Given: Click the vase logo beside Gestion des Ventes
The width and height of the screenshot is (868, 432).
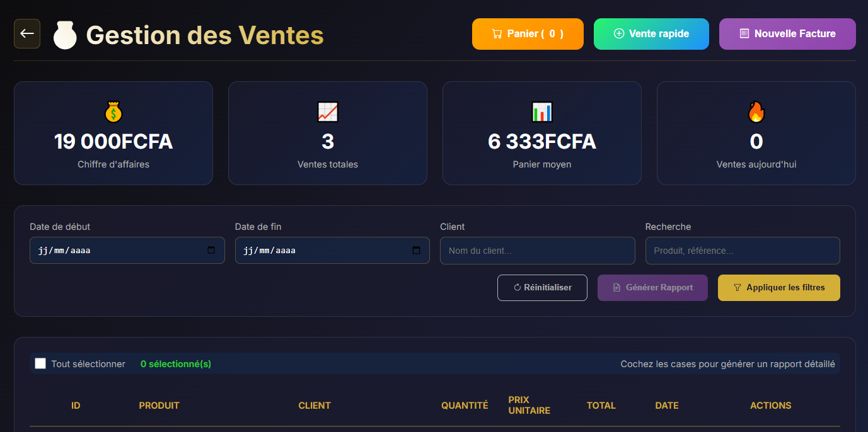Looking at the screenshot, I should click(65, 35).
